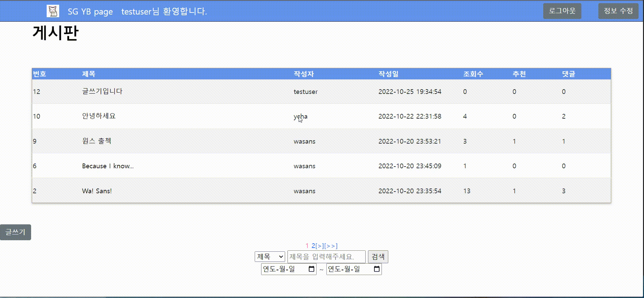
Task: Click author ycha in row 10
Action: click(300, 117)
